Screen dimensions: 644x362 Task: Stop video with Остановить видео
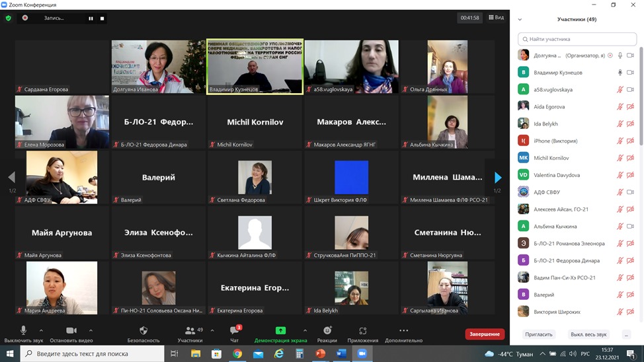71,334
